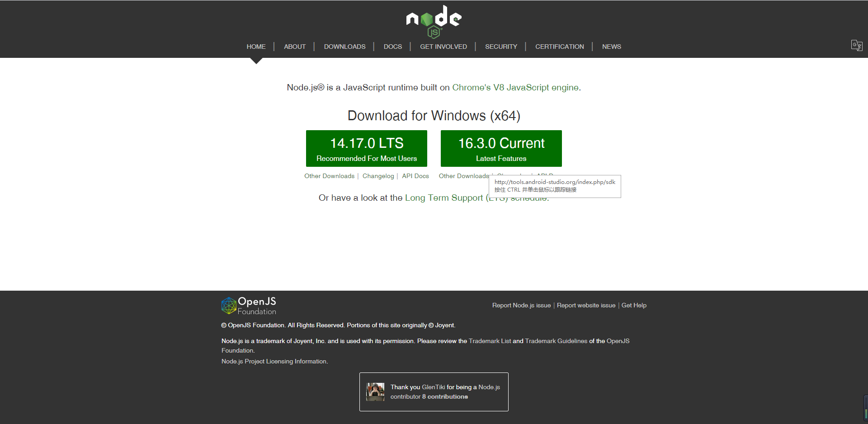Open the DOWNLOADS navigation item
This screenshot has height=424, width=868.
click(x=344, y=47)
